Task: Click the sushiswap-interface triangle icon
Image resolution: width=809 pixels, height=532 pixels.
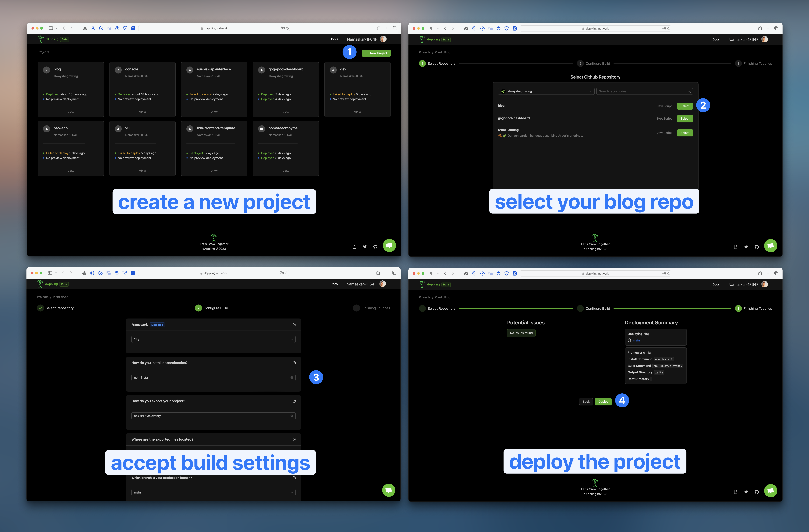Action: [x=190, y=70]
